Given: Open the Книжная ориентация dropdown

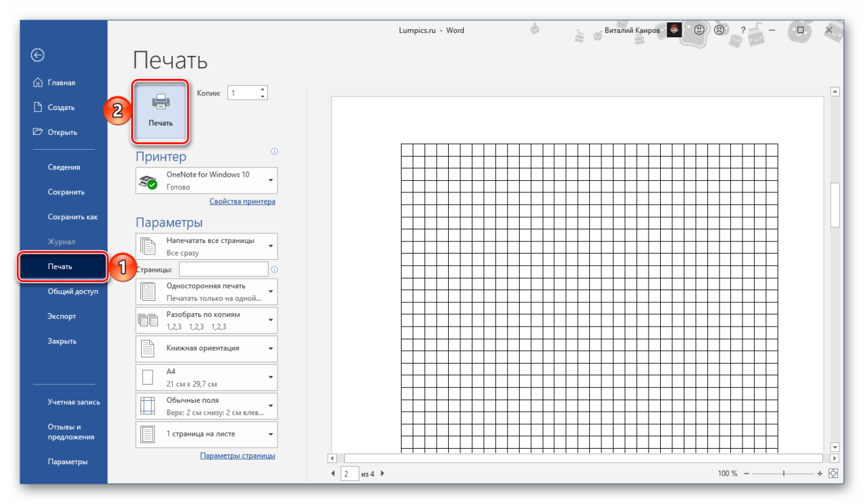Looking at the screenshot, I should point(207,348).
